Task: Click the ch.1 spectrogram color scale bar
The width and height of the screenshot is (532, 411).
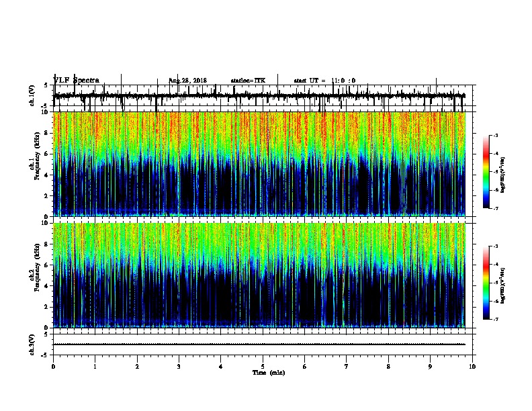Action: 486,172
